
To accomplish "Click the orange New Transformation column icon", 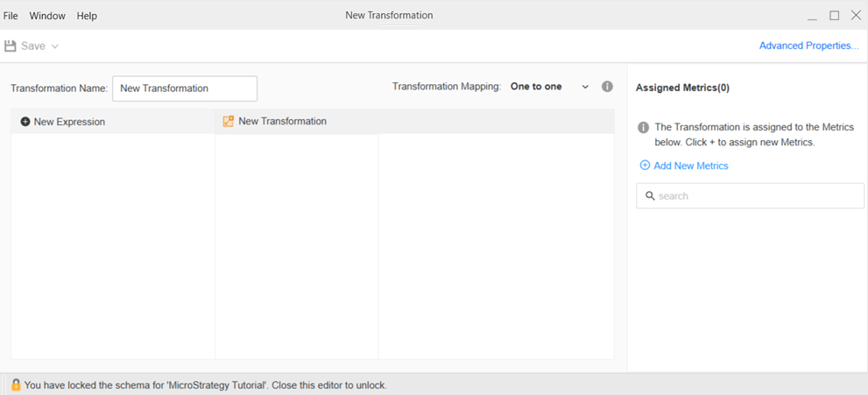I will click(x=229, y=122).
